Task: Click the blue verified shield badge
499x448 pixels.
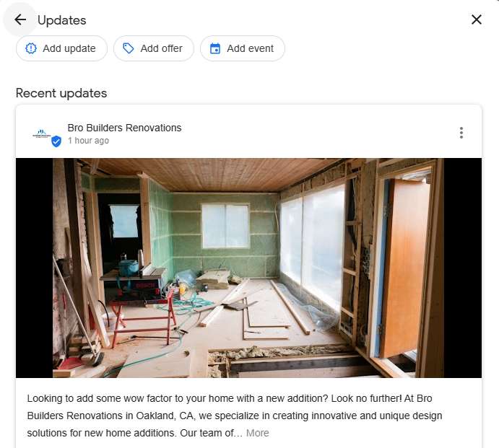Action: tap(56, 141)
